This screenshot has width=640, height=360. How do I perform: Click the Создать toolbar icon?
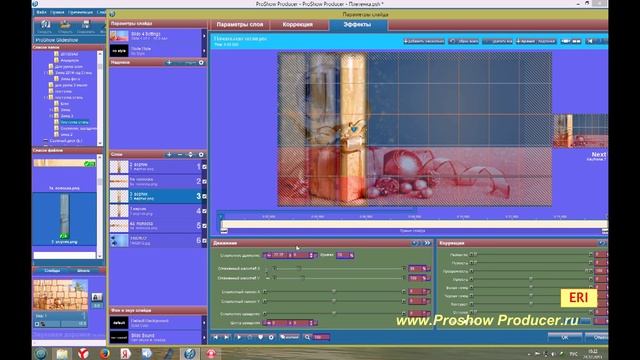pos(44,27)
